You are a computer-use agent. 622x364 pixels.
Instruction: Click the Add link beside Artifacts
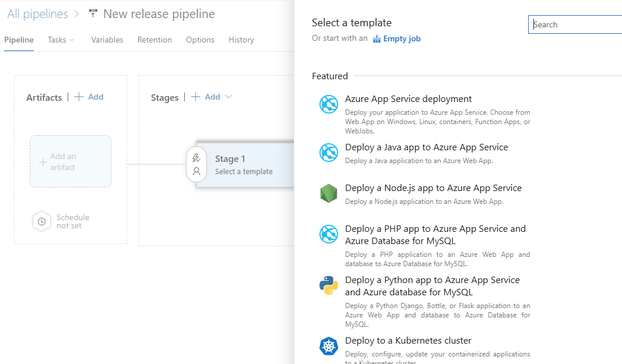click(96, 97)
